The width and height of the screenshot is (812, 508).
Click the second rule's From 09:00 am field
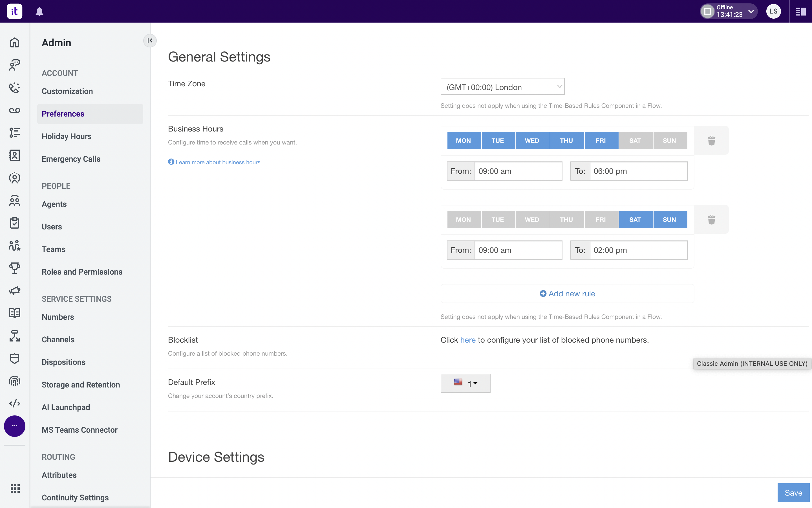518,250
